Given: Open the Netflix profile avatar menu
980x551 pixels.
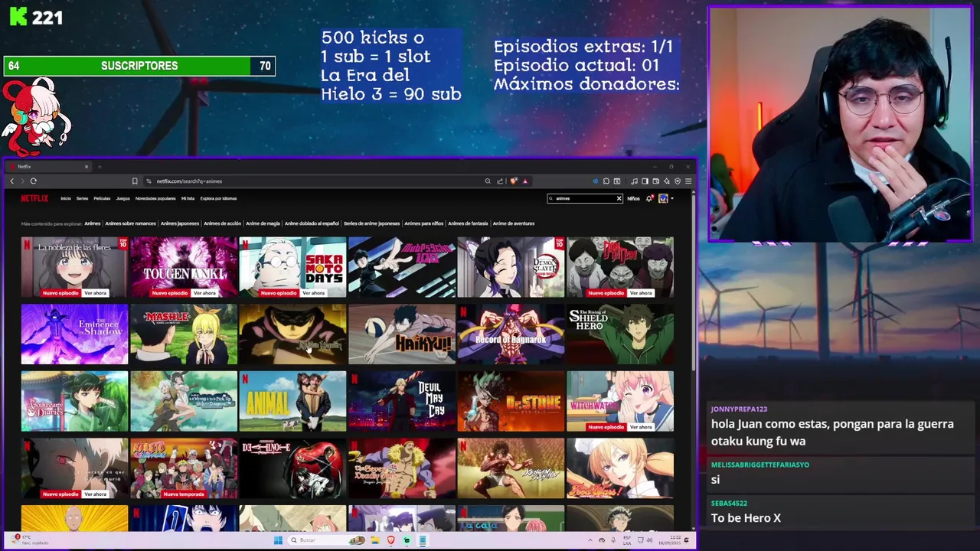Looking at the screenshot, I should [663, 198].
